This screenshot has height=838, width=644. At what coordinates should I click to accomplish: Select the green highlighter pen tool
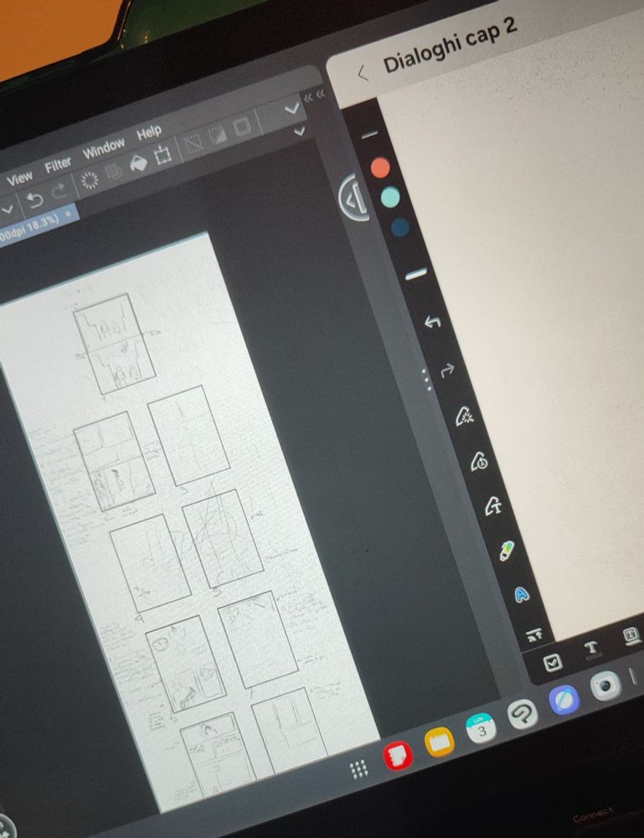click(507, 551)
